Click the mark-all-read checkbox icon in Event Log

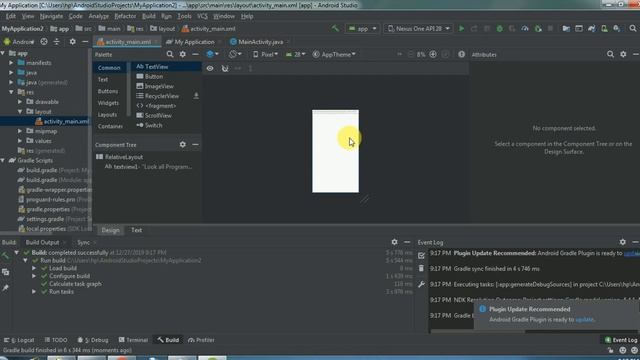[x=421, y=256]
